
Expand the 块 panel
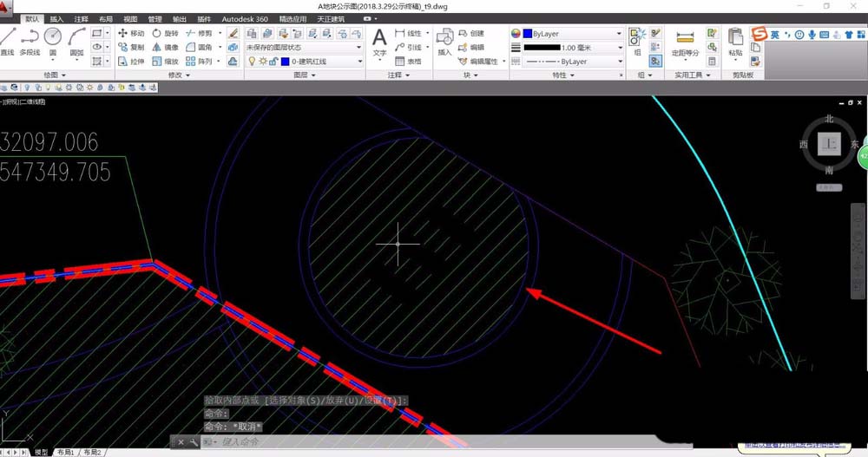coord(470,75)
